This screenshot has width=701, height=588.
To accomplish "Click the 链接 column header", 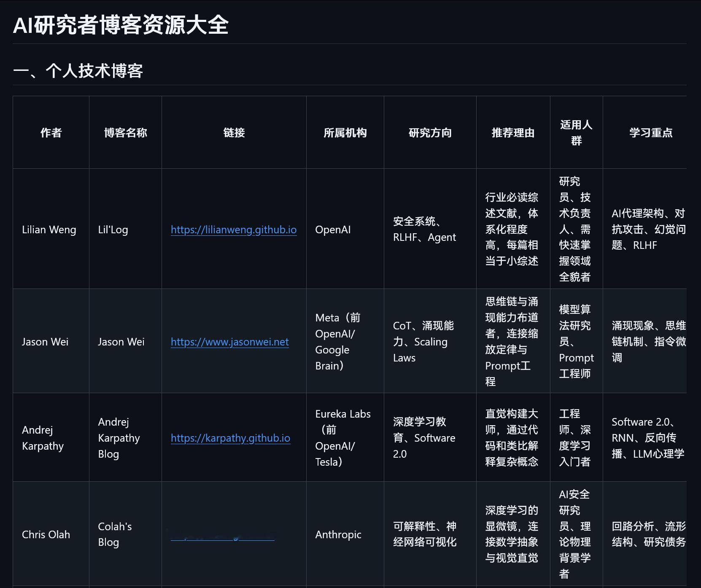I will [x=234, y=132].
